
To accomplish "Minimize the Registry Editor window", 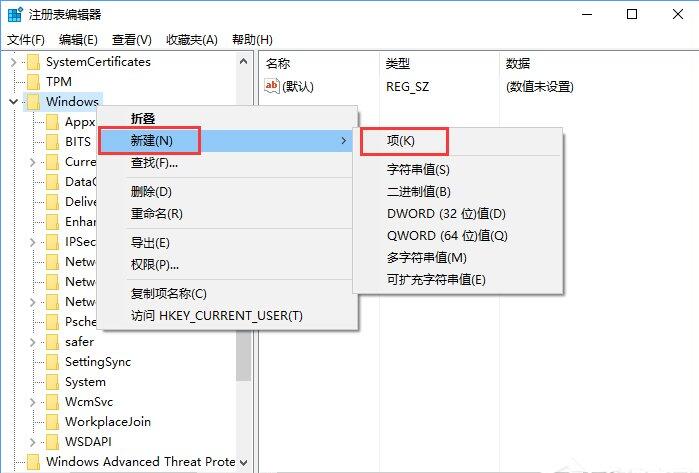I will coord(587,14).
